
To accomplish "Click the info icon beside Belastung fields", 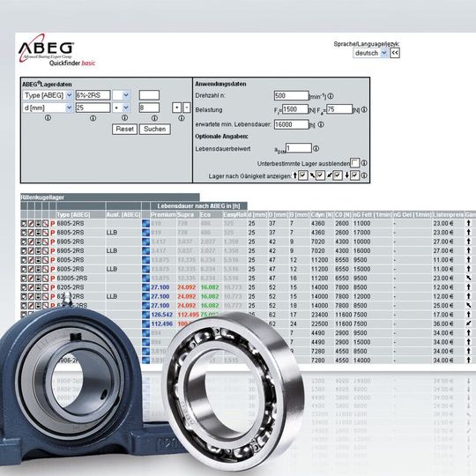I will click(364, 109).
